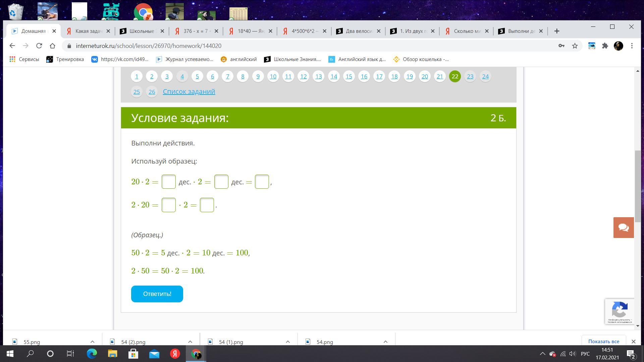Bookmark the page with the star icon
This screenshot has height=362, width=644.
[x=575, y=46]
